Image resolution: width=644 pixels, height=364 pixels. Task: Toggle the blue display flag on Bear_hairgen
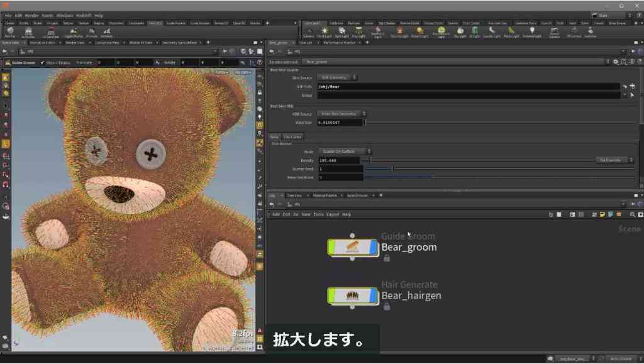tap(373, 296)
